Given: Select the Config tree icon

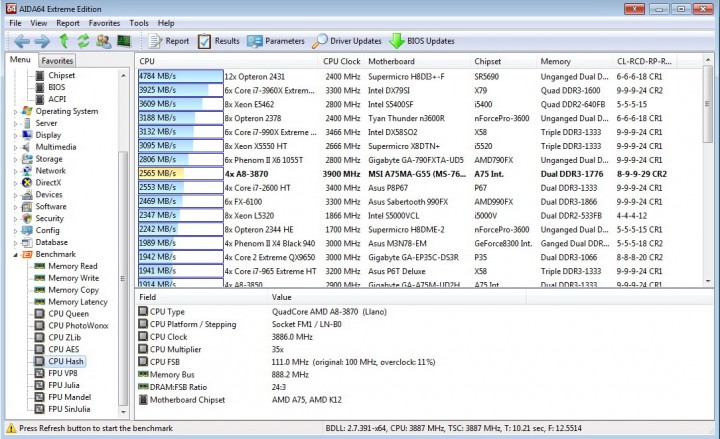Looking at the screenshot, I should (27, 231).
